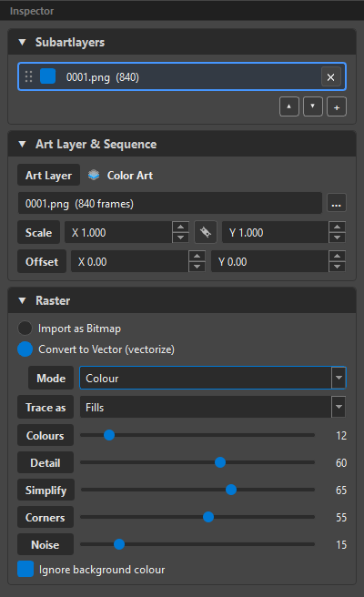Collapse the Subartlayers section

click(x=22, y=42)
